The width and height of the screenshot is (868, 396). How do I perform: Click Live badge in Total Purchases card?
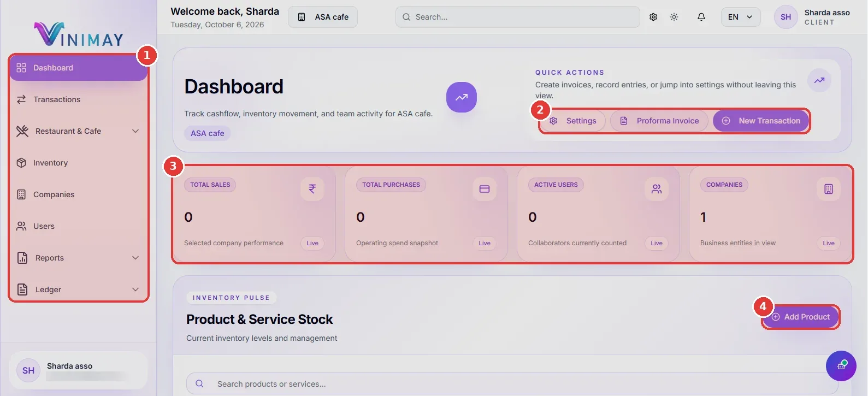(485, 243)
